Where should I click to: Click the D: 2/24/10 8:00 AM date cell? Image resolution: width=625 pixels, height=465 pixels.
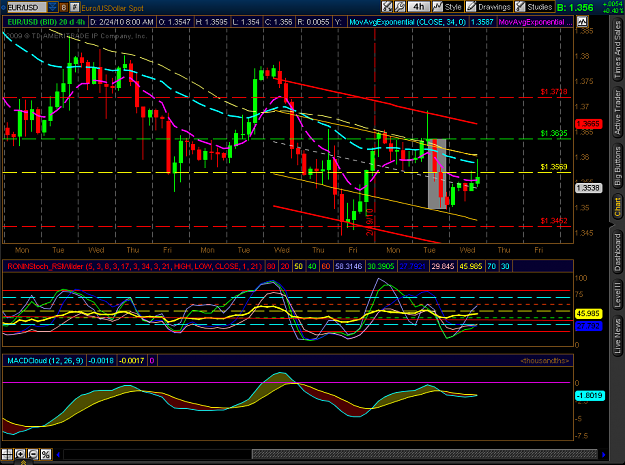(122, 22)
